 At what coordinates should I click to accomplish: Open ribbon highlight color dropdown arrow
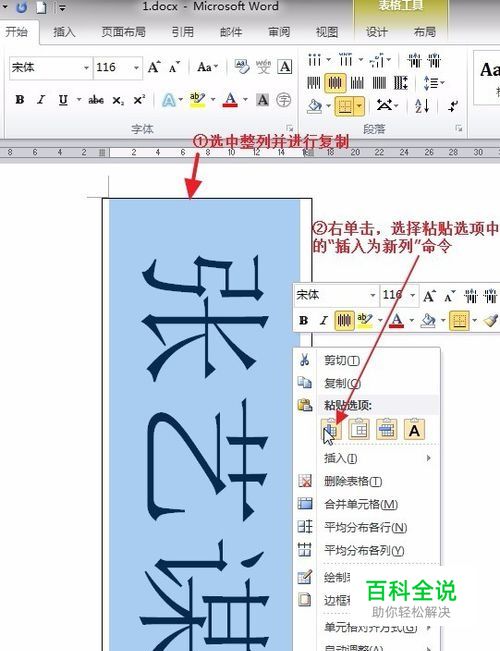[x=213, y=100]
